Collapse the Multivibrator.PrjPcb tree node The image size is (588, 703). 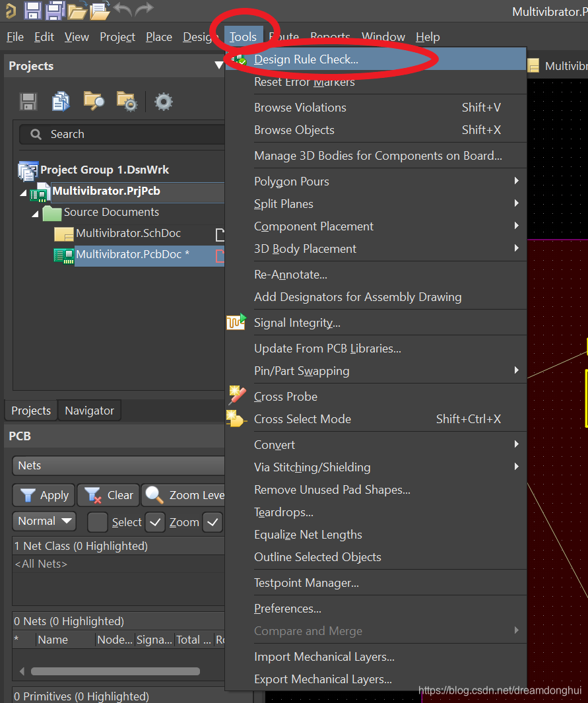point(23,193)
